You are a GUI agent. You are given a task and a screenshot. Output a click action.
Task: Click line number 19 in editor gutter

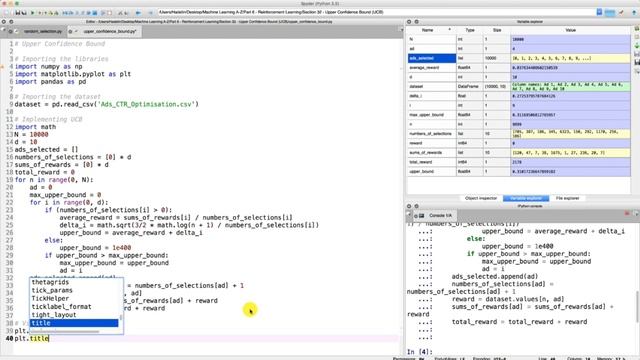click(x=9, y=180)
